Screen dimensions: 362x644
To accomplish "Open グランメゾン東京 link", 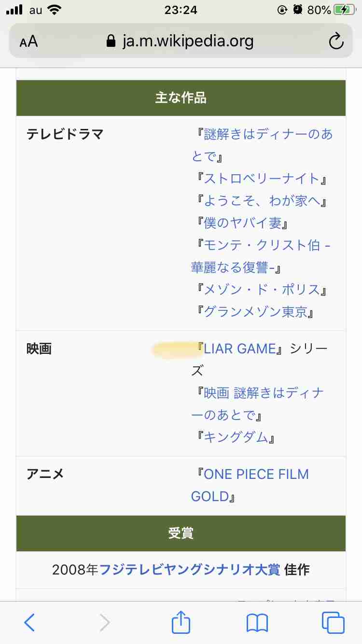I will pyautogui.click(x=255, y=312).
